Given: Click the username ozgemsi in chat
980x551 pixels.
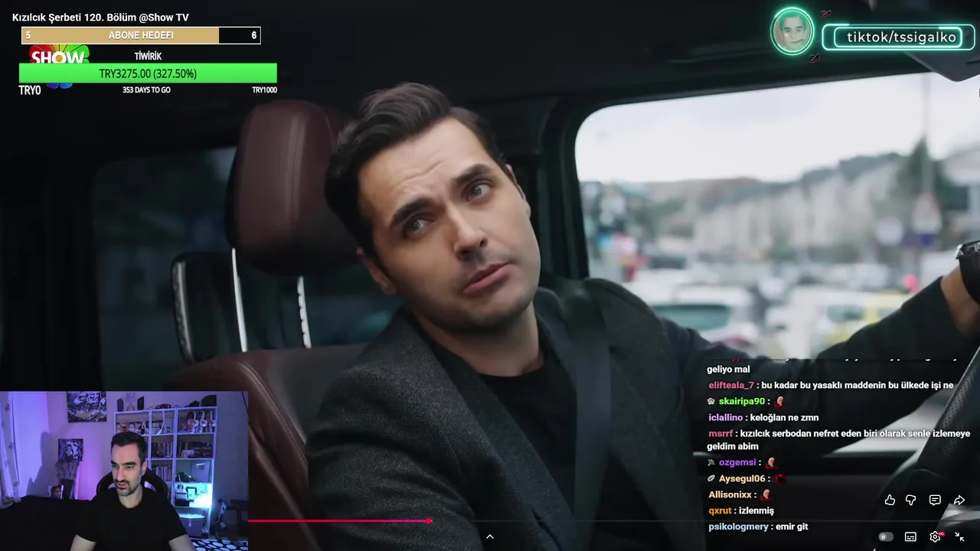Looking at the screenshot, I should click(737, 462).
